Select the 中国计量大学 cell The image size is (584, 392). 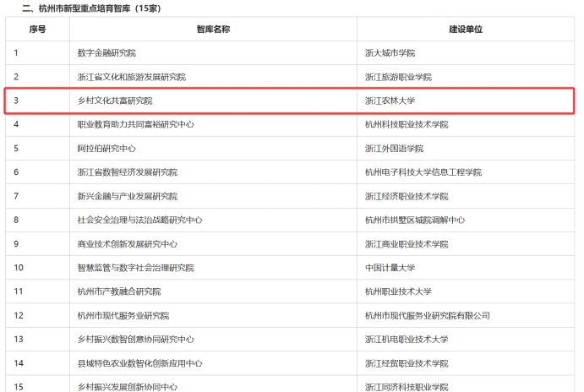(390, 268)
